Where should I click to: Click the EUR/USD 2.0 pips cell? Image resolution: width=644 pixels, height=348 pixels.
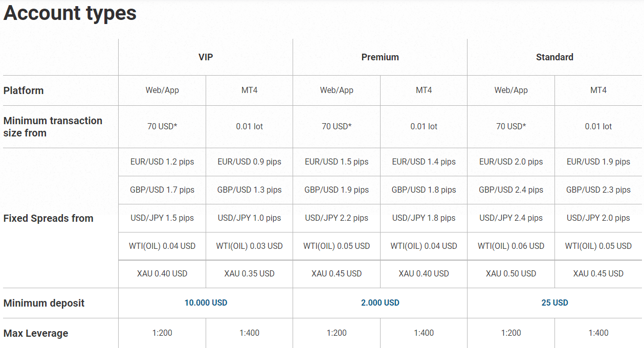click(511, 161)
